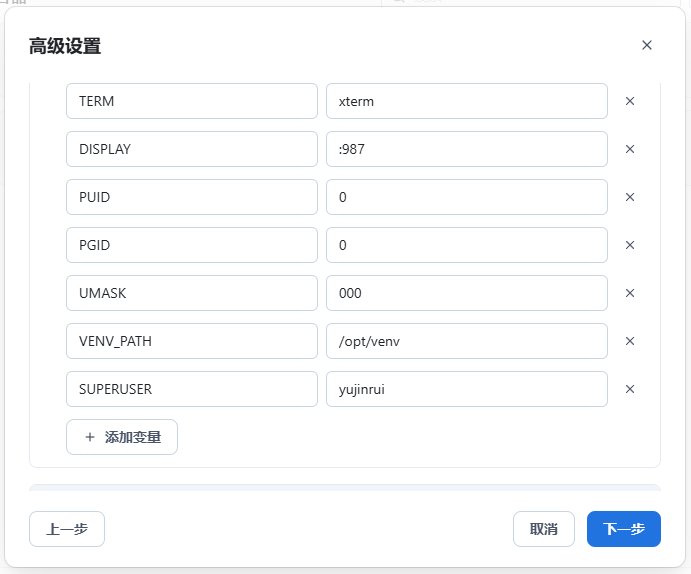Click the yujinrui value field
691x574 pixels.
466,389
